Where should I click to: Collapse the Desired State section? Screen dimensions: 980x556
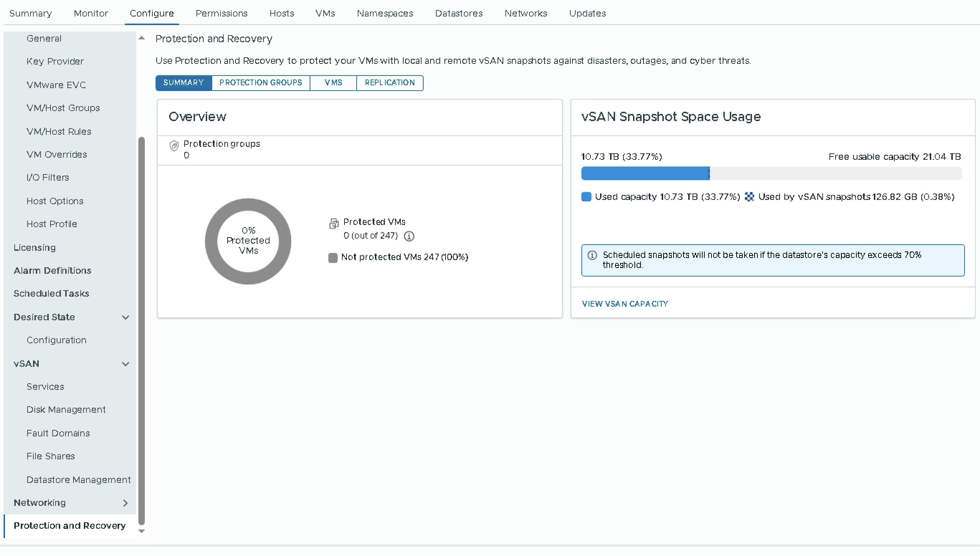pos(125,317)
